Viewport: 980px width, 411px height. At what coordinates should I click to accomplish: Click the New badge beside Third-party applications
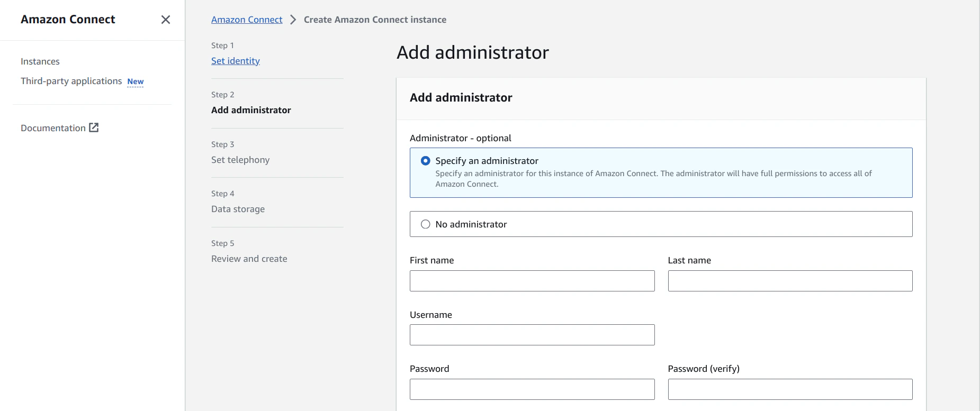(136, 81)
